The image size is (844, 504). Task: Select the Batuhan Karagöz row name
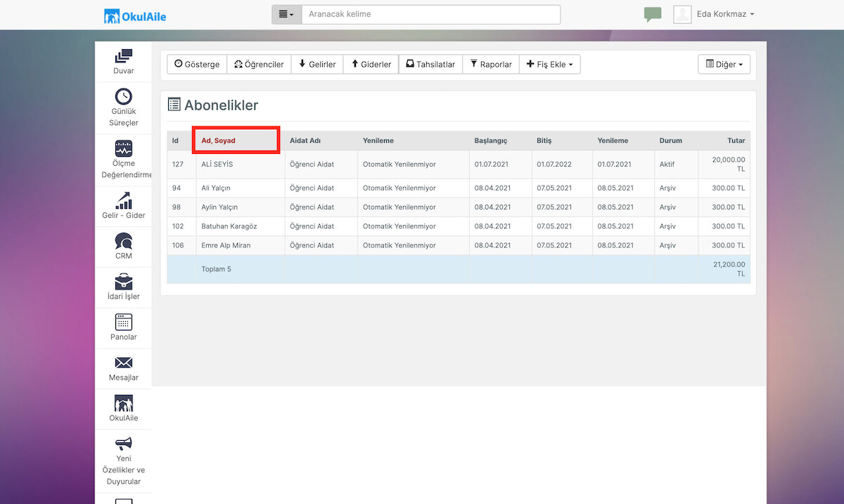pyautogui.click(x=229, y=226)
